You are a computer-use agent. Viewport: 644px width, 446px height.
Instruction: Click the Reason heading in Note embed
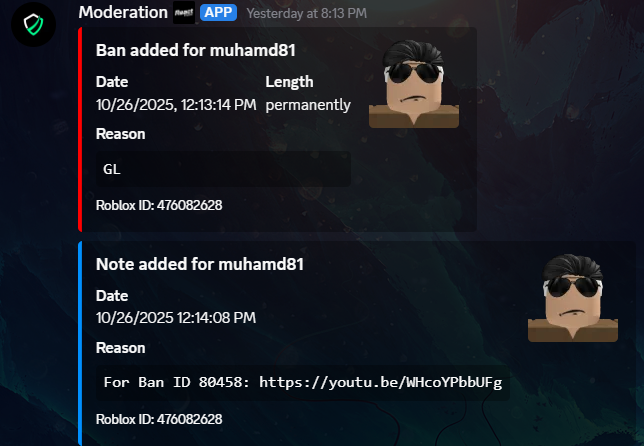tap(120, 348)
